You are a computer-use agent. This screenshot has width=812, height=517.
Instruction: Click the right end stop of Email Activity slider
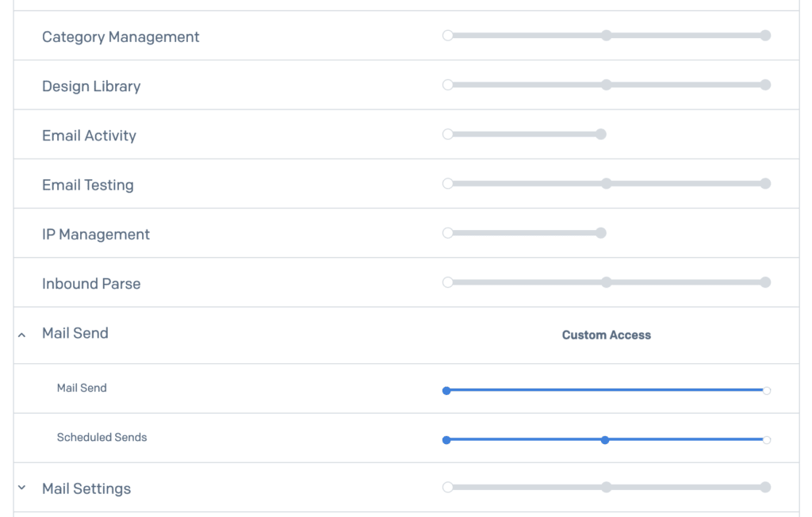coord(601,134)
